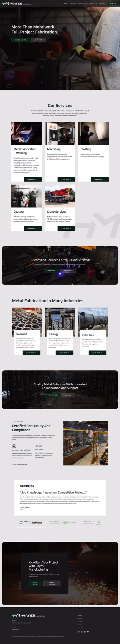This screenshot has height=644, width=120.
Task: Learn more about the Railroad industry
Action: (x=31, y=353)
